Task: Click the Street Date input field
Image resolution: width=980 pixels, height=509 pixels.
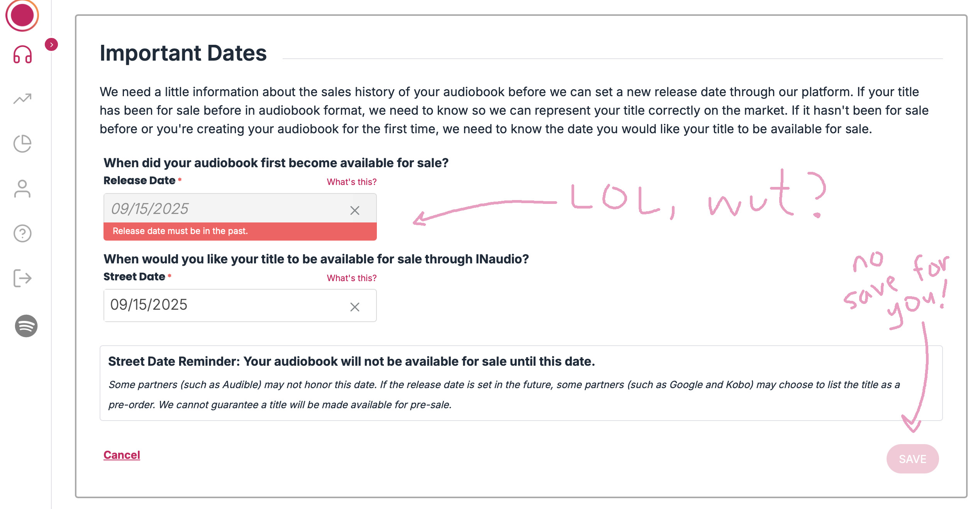Action: (x=224, y=305)
